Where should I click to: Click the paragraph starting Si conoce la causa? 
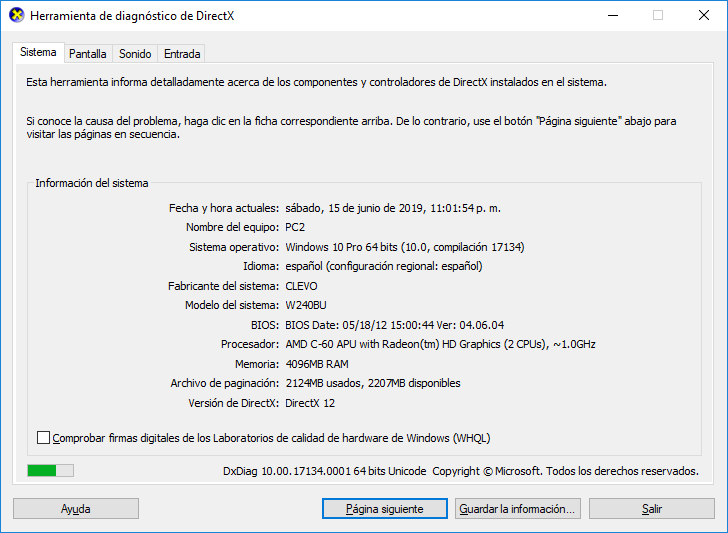click(x=351, y=128)
